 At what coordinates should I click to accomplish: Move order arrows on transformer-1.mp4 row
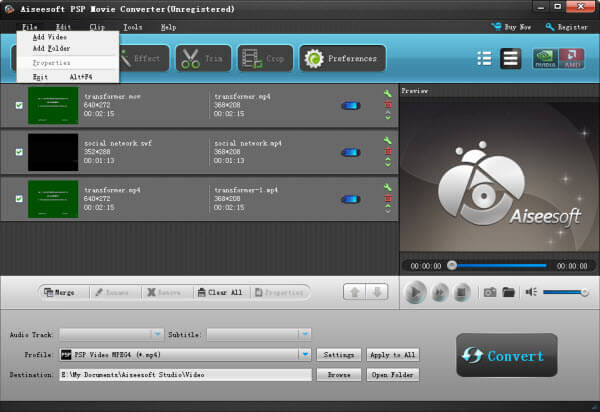tap(388, 209)
